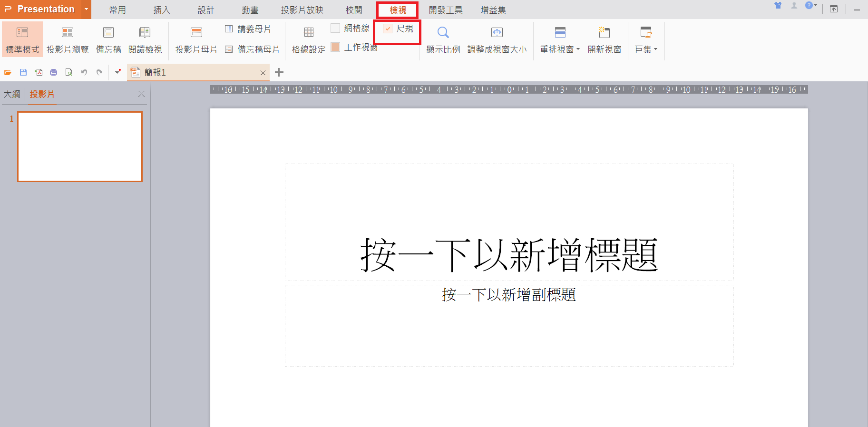Click the export to PDF icon

39,72
